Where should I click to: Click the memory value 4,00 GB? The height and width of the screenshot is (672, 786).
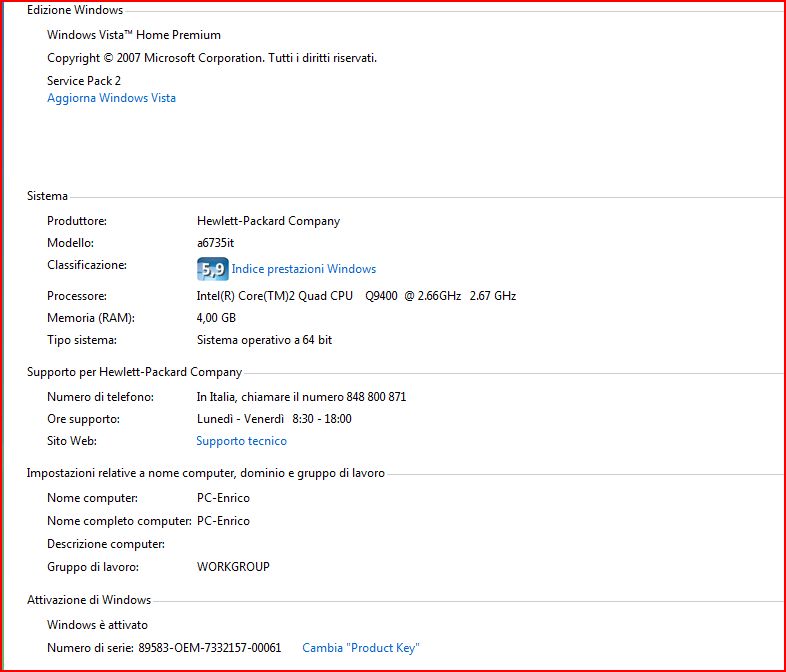[216, 318]
